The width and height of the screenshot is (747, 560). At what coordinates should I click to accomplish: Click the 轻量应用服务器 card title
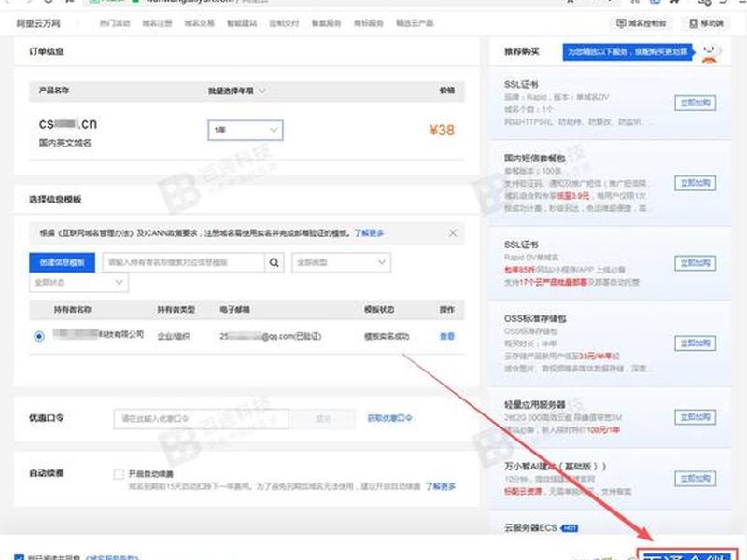point(535,404)
